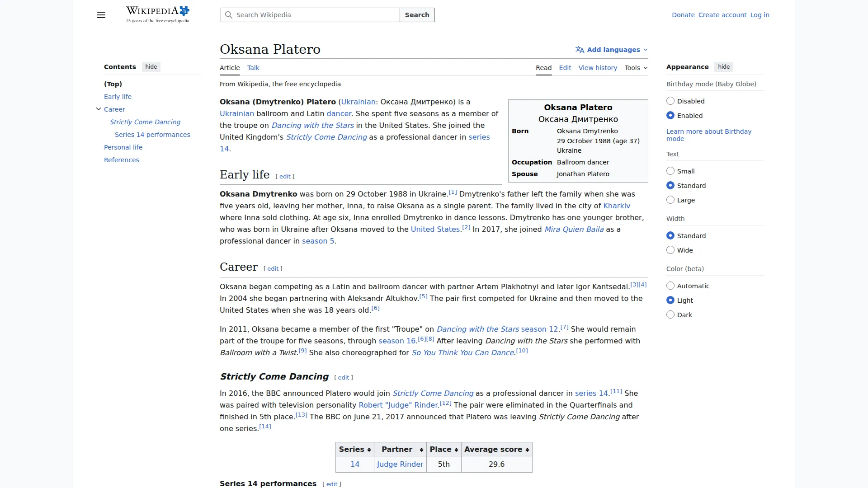Select Disabled for Birthday mode
Screen dimensions: 868x488
pyautogui.click(x=670, y=101)
